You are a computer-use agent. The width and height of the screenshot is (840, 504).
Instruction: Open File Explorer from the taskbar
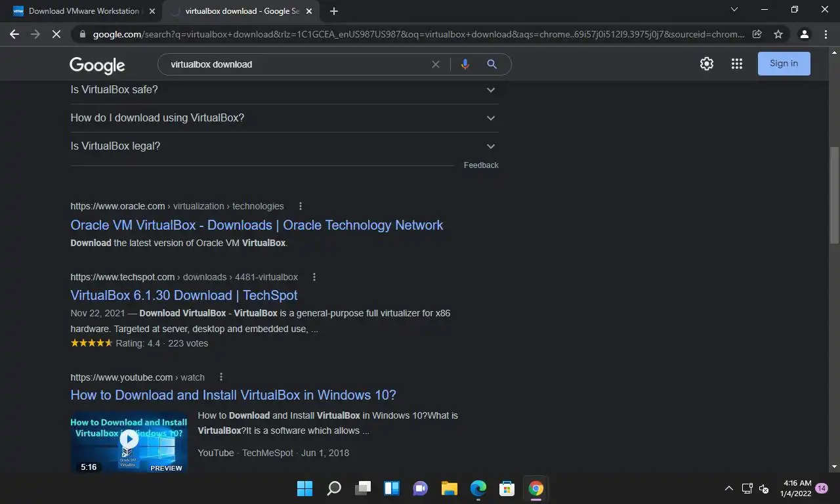coord(450,488)
